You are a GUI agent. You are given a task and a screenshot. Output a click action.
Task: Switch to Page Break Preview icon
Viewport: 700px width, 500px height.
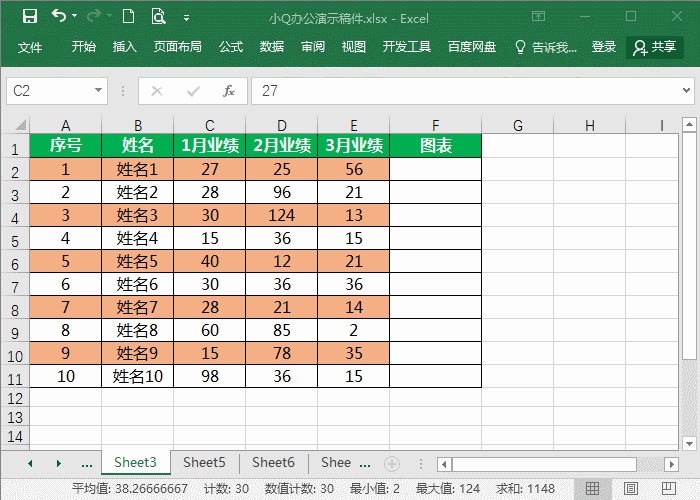tap(668, 488)
